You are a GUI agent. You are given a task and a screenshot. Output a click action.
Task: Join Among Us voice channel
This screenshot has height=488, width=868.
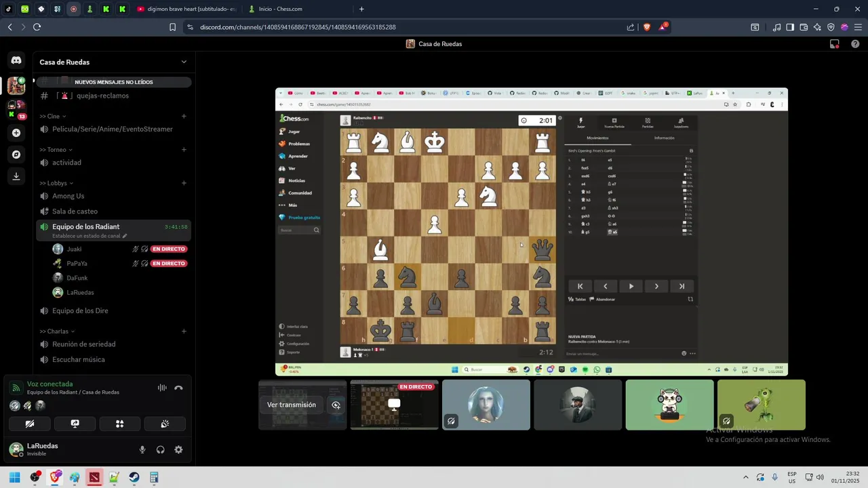point(113,196)
